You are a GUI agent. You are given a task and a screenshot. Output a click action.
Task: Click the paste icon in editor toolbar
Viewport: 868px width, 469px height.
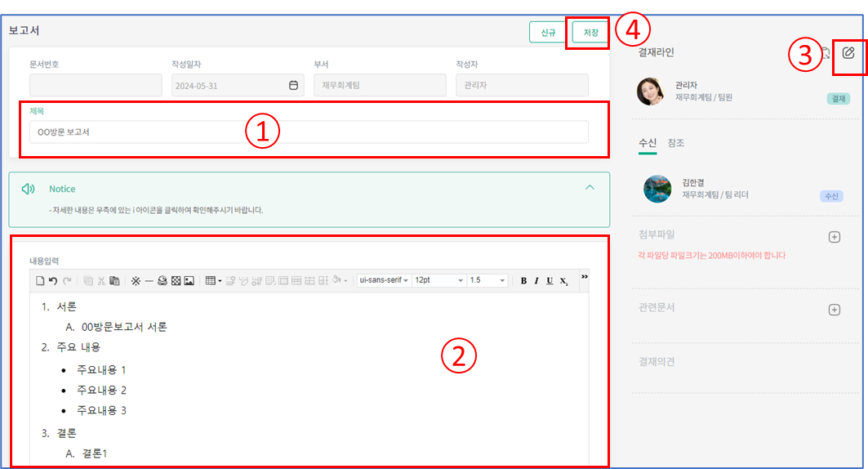click(115, 281)
